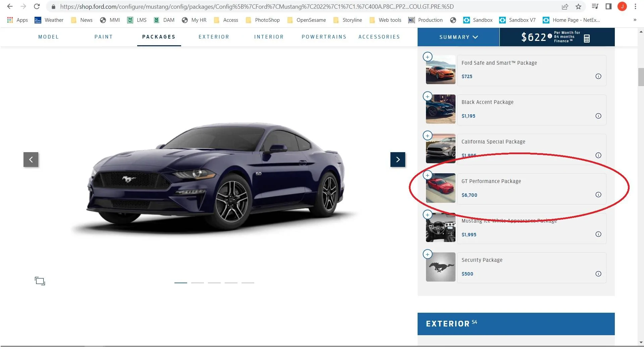Click the browser back arrow
The height and width of the screenshot is (362, 644).
tap(10, 6)
